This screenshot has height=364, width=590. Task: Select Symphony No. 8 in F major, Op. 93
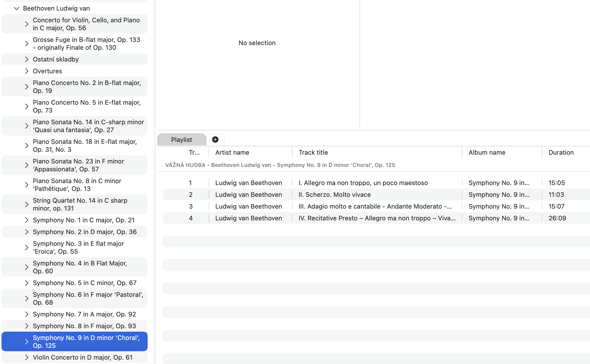coord(84,326)
